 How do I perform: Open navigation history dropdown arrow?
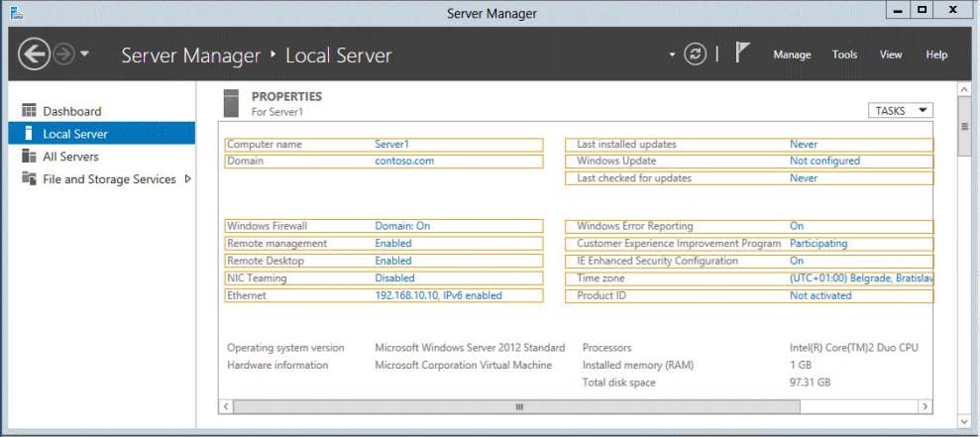tap(84, 55)
